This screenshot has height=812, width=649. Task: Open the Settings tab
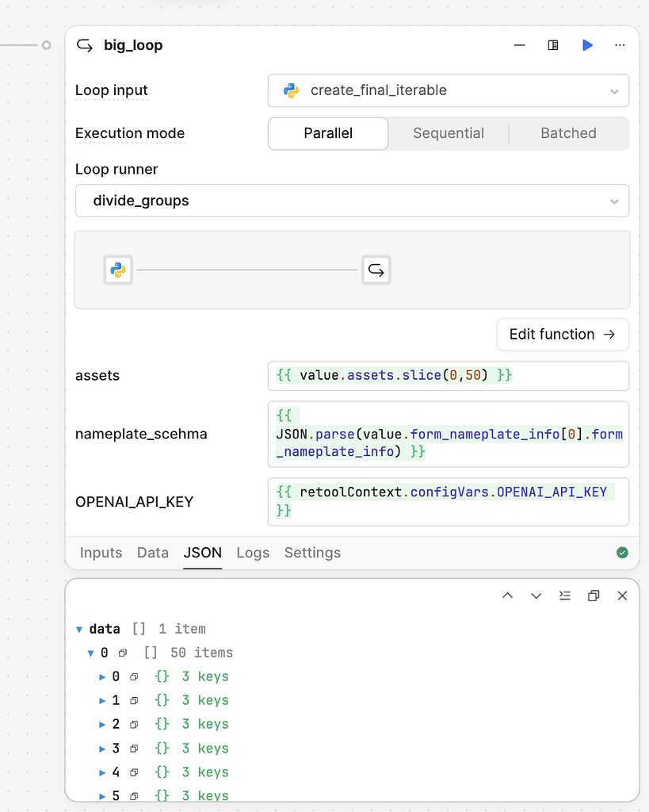(312, 553)
